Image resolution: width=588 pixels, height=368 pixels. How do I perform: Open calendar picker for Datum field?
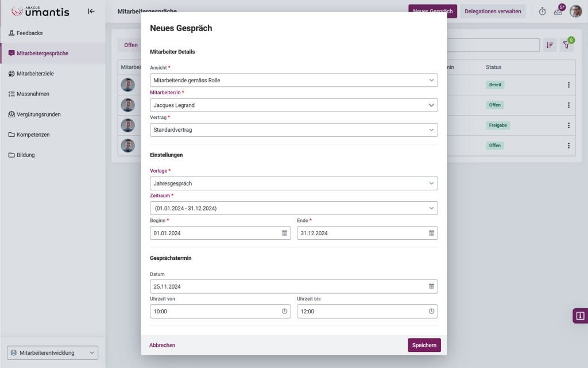coord(431,286)
